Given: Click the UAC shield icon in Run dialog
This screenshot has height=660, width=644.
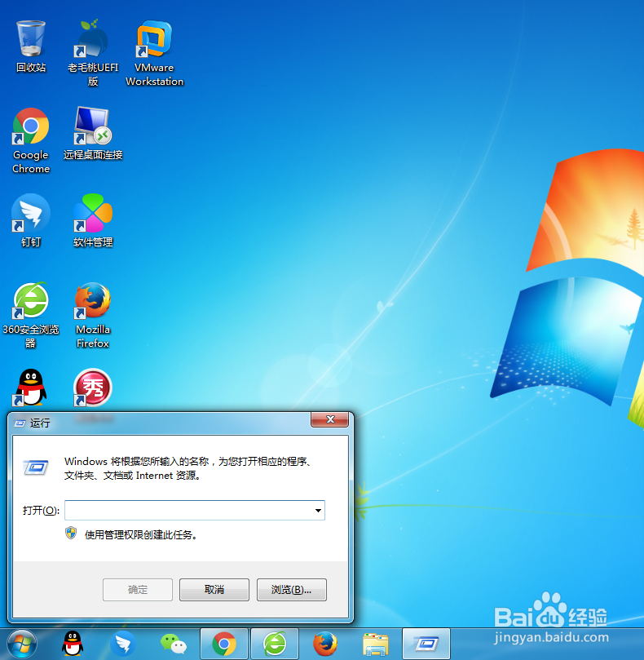Looking at the screenshot, I should 71,534.
